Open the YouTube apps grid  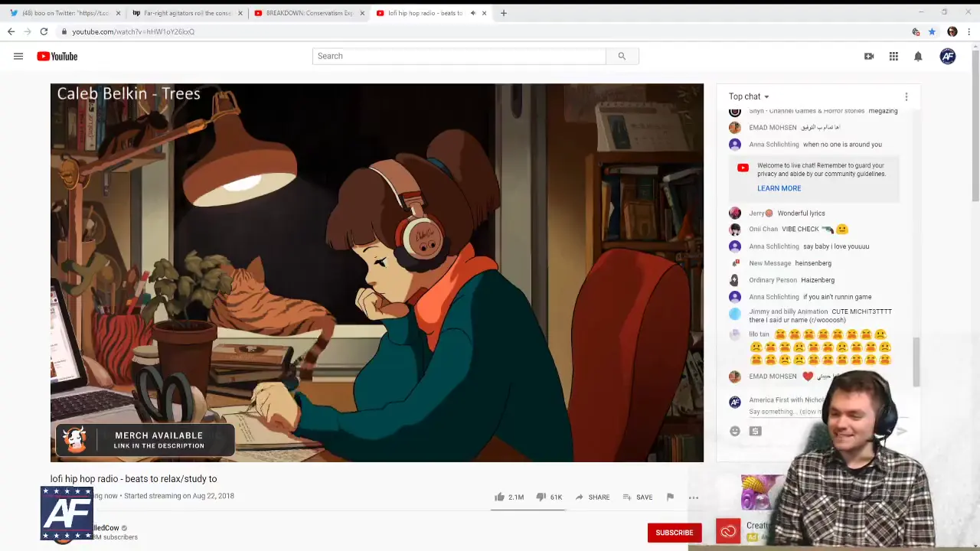pos(893,56)
